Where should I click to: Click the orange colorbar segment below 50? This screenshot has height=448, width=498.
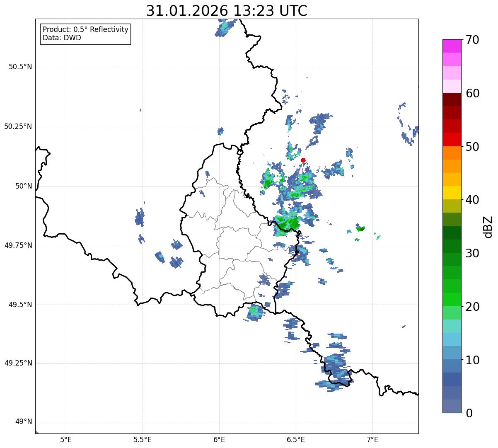pyautogui.click(x=452, y=153)
